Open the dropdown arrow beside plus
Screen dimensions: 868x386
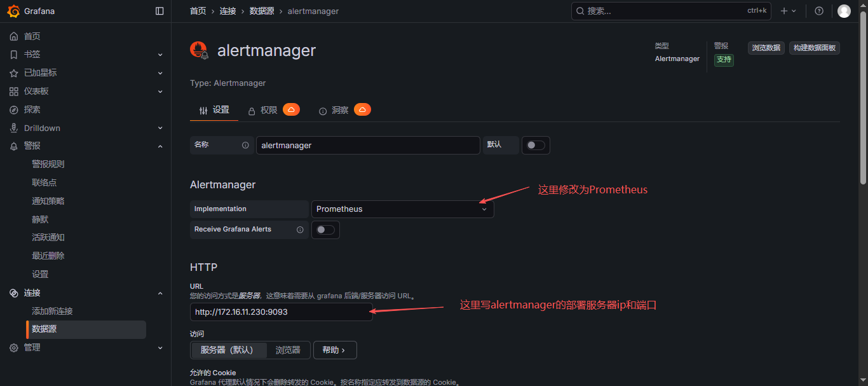pos(794,11)
